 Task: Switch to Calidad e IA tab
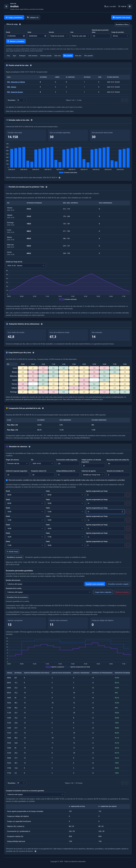pos(33,18)
